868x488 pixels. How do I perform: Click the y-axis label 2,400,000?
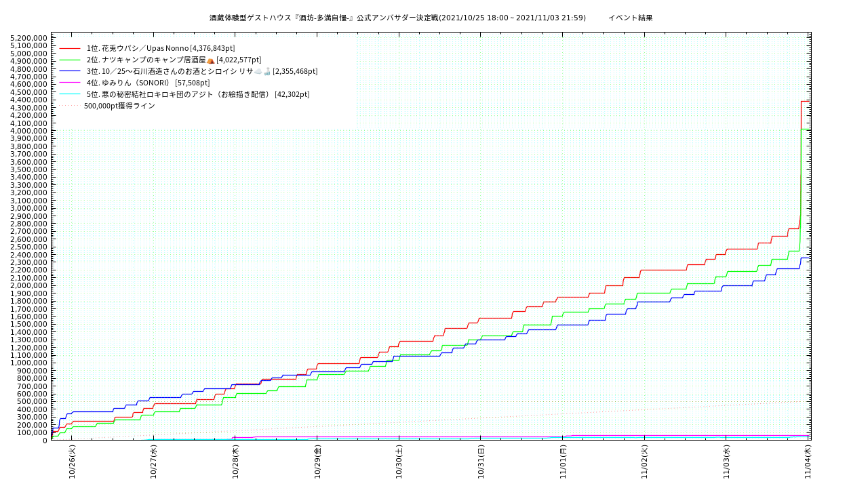click(x=30, y=255)
